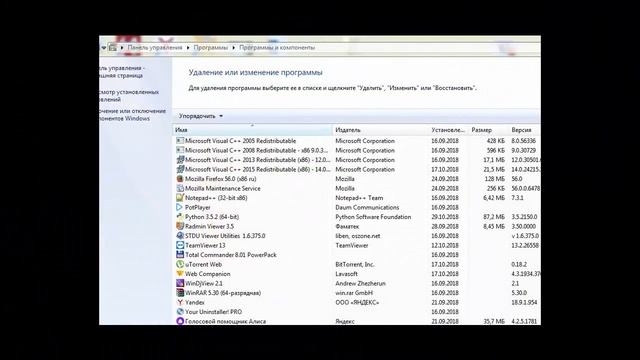Viewport: 640px width, 360px height.
Task: Click publisher Lavasoft cell
Action: [346, 274]
